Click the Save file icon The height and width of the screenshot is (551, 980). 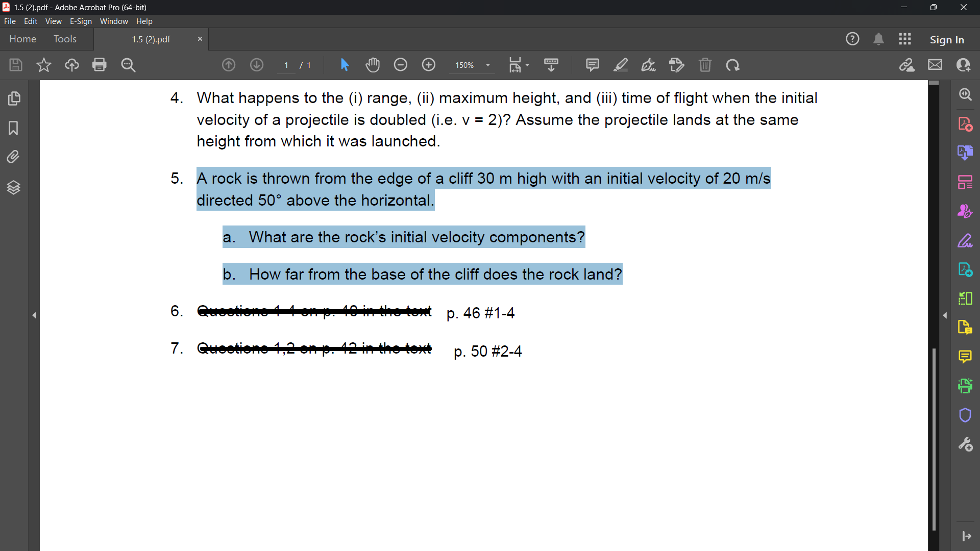(15, 65)
